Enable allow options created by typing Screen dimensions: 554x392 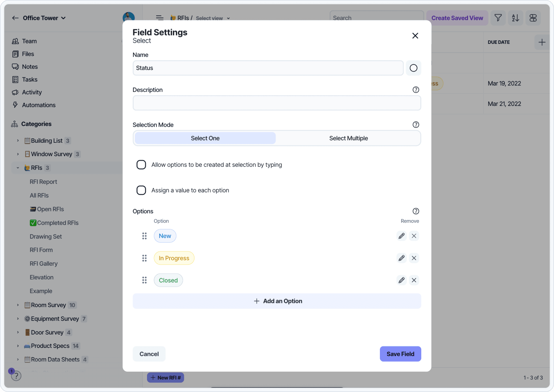[x=141, y=165]
